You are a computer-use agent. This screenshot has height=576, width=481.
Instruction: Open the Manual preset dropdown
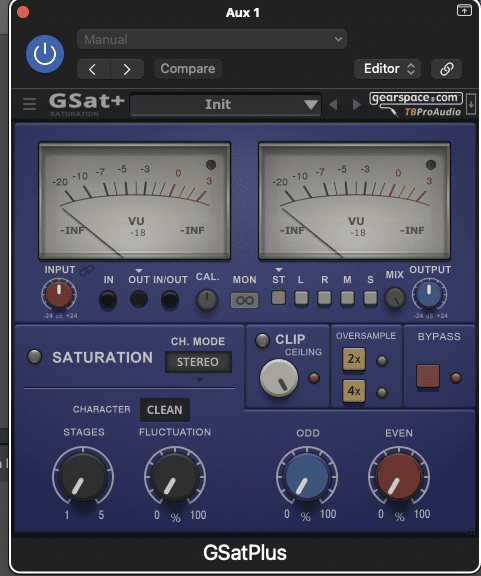point(212,39)
